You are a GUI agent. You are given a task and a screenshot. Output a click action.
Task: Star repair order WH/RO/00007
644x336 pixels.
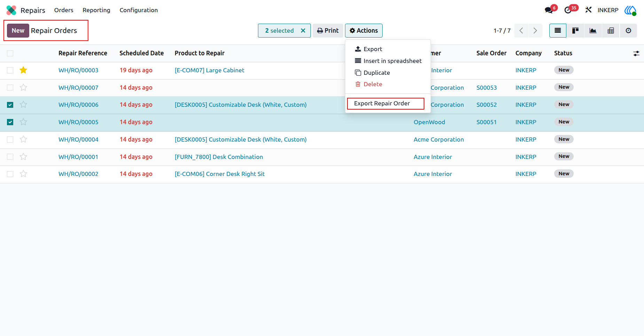click(23, 87)
